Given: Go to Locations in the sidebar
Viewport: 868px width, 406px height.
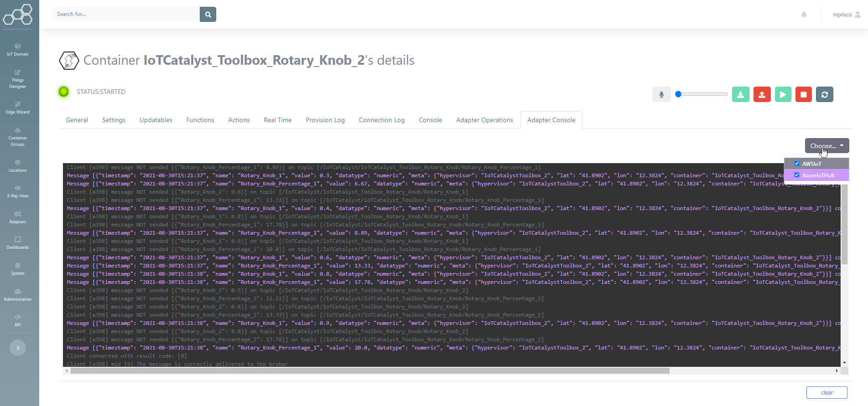Looking at the screenshot, I should [17, 166].
